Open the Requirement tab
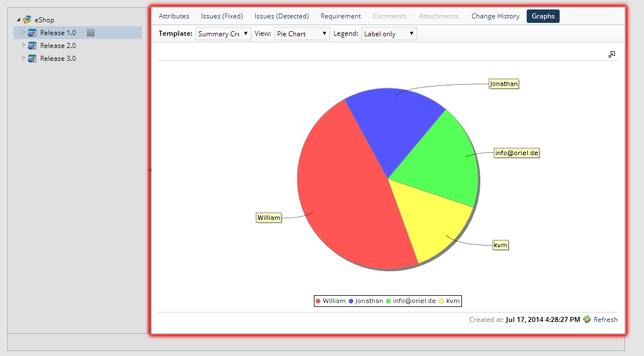The image size is (644, 356). 341,16
